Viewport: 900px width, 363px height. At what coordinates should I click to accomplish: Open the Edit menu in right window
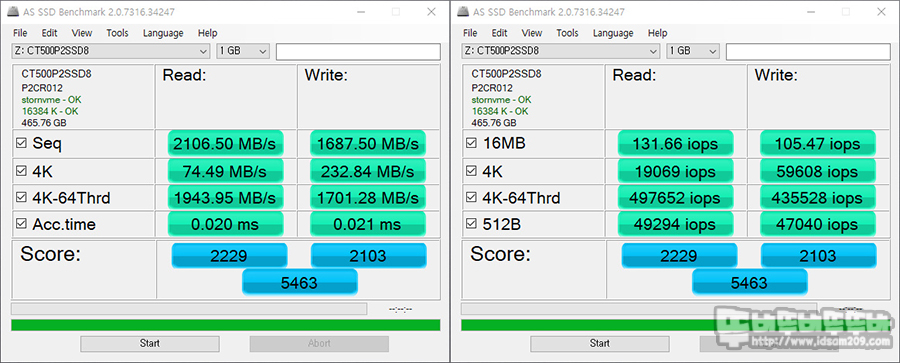pos(499,33)
